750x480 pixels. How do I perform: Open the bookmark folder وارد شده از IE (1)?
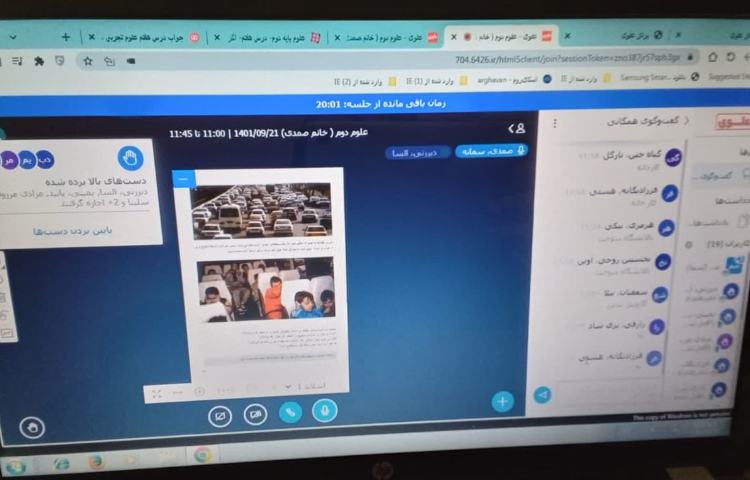coord(437,81)
